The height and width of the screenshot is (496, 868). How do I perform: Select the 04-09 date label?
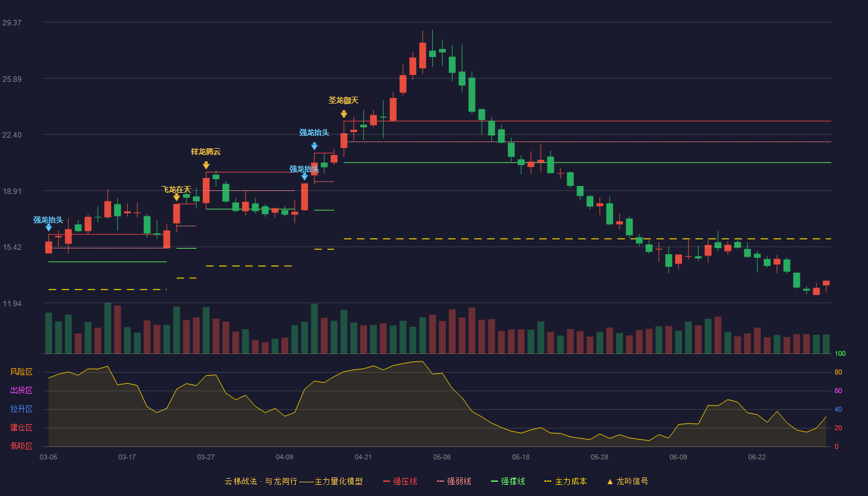pos(285,457)
